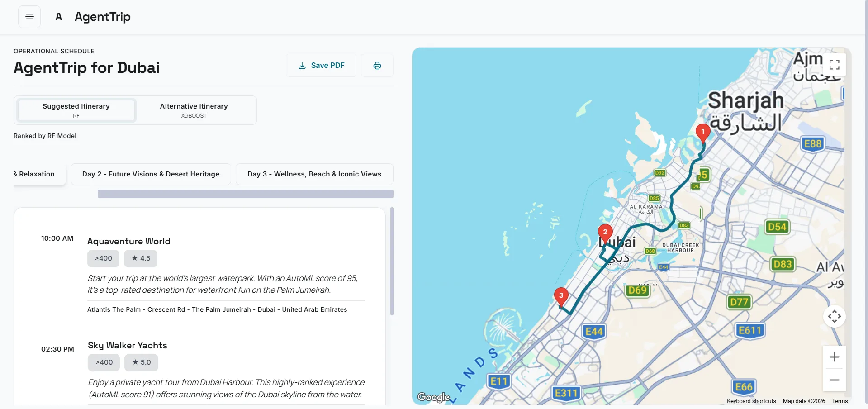The image size is (868, 409).
Task: Switch to Alternative Itinerary XGBOOST tab
Action: 194,110
